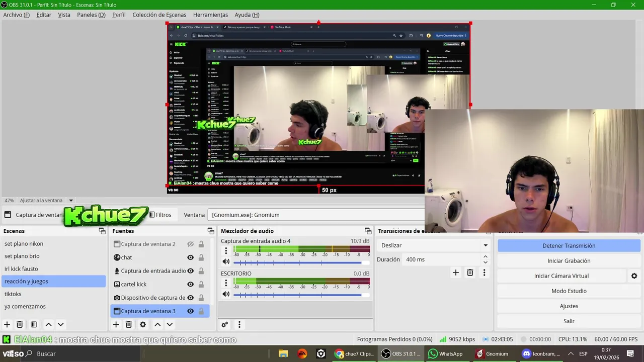Open options dots for ESCRITORIO channel

coord(226,284)
